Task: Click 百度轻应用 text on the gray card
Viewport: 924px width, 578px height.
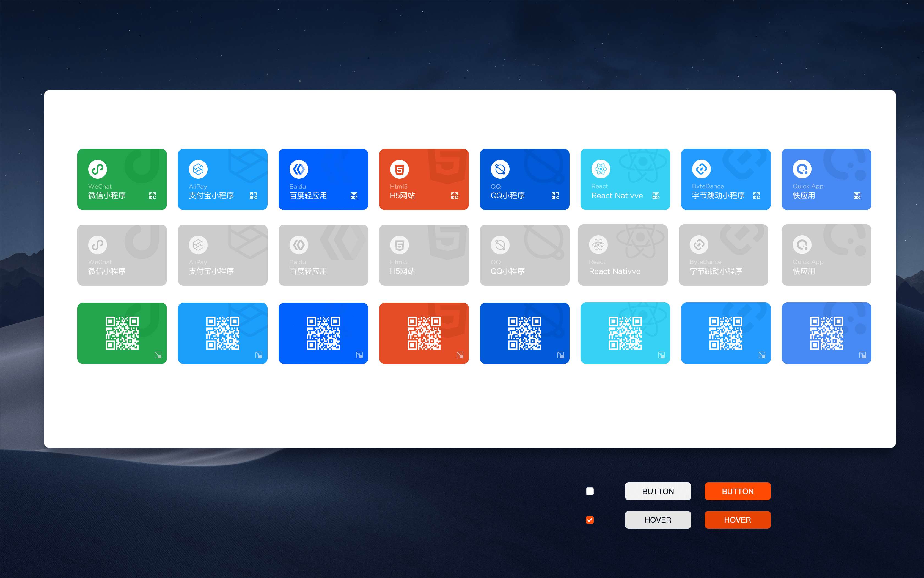Action: [x=308, y=271]
